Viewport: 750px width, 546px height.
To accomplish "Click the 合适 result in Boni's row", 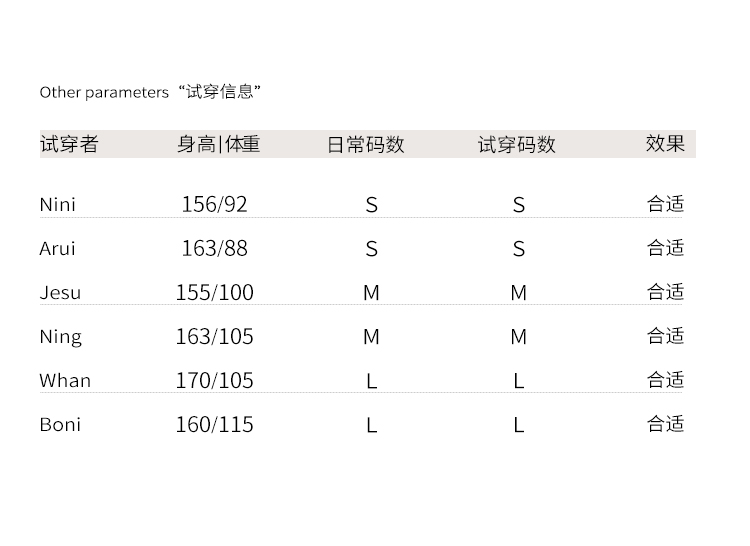I will click(665, 424).
